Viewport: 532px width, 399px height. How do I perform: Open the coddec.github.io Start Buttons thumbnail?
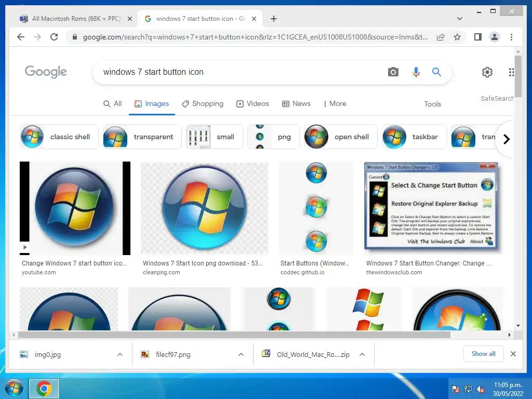click(316, 208)
